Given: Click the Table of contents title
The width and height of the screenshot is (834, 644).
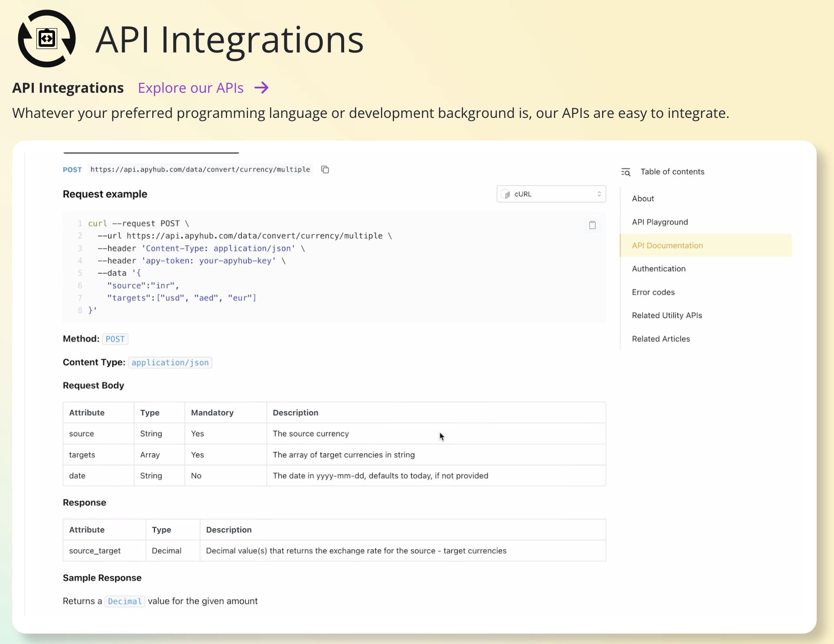Looking at the screenshot, I should (x=672, y=172).
